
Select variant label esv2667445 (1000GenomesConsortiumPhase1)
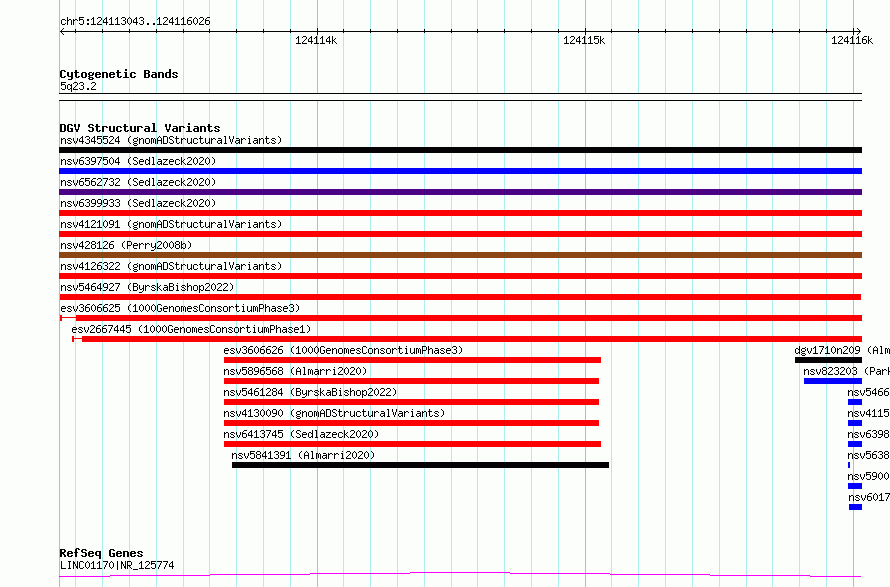[191, 329]
